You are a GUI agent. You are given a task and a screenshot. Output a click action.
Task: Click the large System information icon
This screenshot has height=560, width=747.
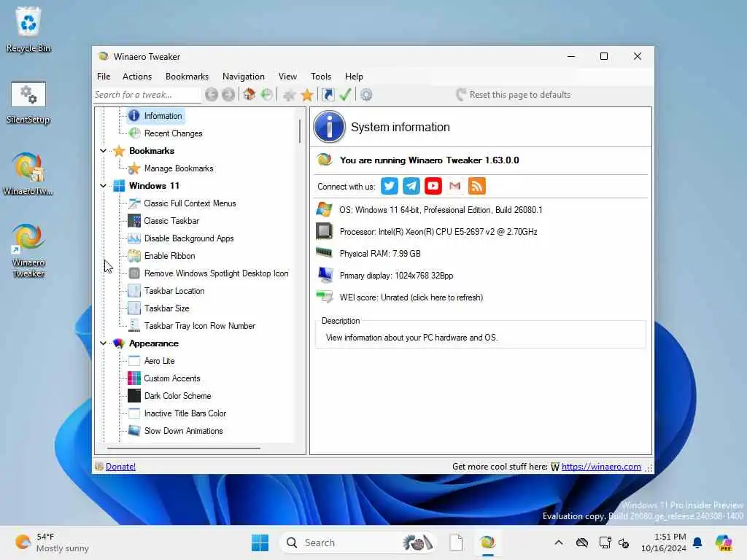[329, 127]
